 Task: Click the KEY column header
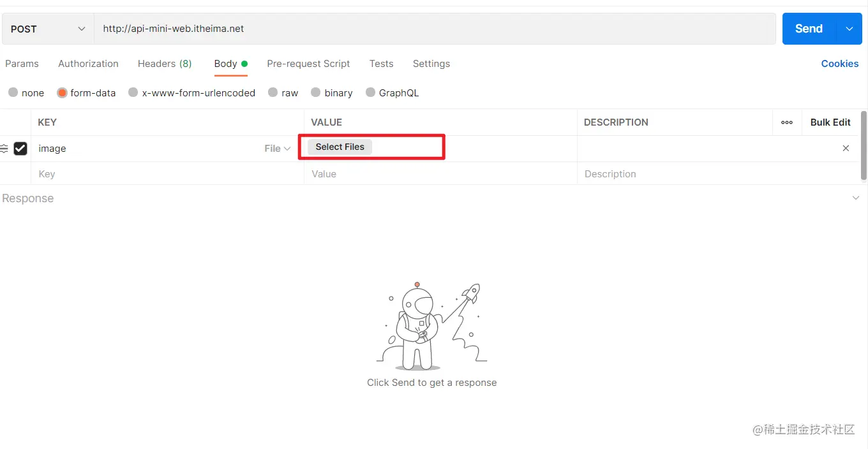47,122
